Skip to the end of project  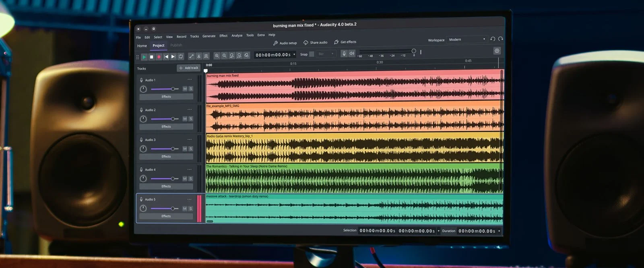tap(173, 57)
